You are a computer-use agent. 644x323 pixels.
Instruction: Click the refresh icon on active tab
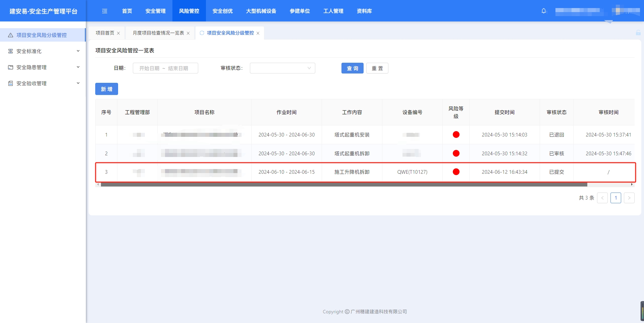point(202,33)
